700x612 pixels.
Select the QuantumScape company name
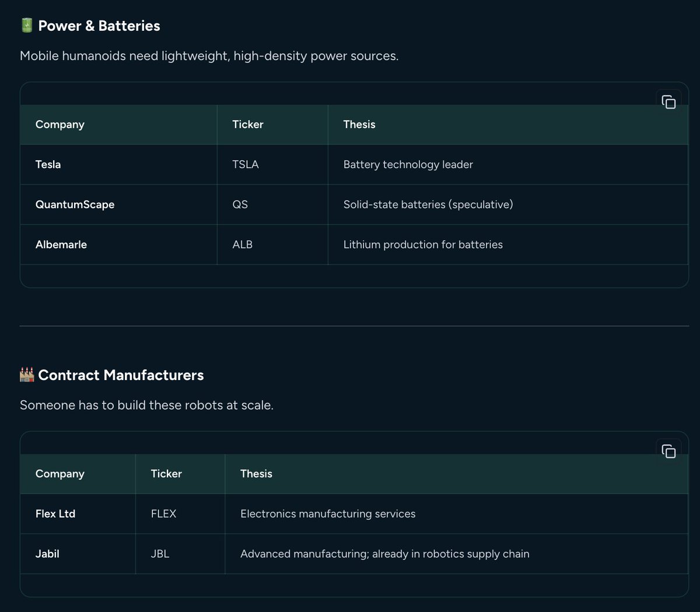(75, 205)
